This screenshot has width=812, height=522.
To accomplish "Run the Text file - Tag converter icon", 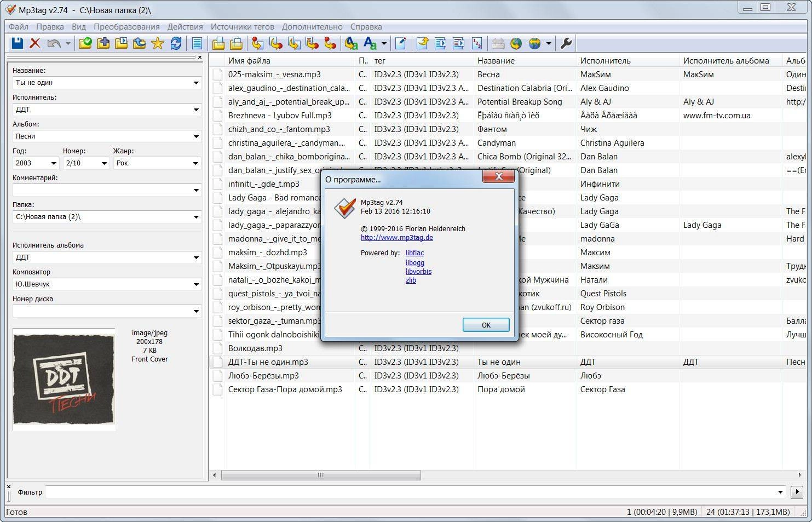I will (x=312, y=43).
